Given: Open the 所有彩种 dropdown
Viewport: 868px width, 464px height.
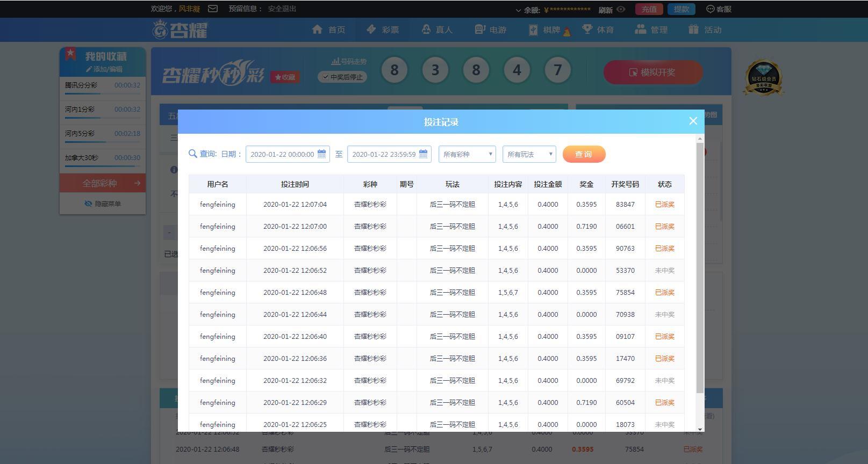Looking at the screenshot, I should coord(467,154).
